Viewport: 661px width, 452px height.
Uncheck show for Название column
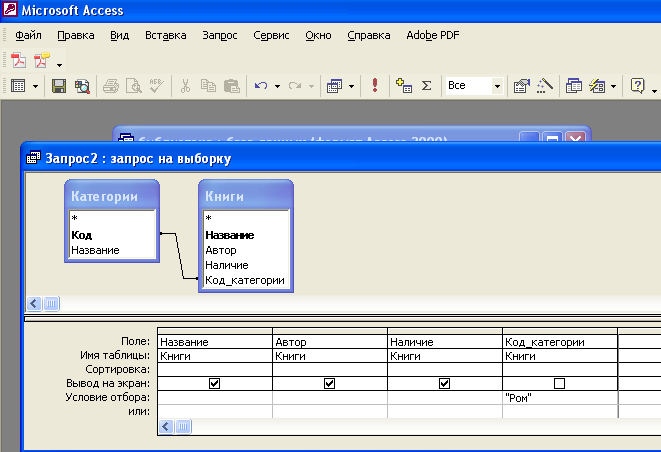tap(215, 383)
